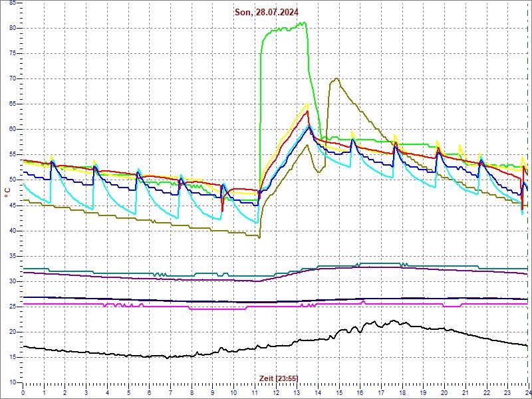Screen dimensions: 532x399
Task: Select the hour 24 tick on the x-axis
Action: pyautogui.click(x=527, y=393)
